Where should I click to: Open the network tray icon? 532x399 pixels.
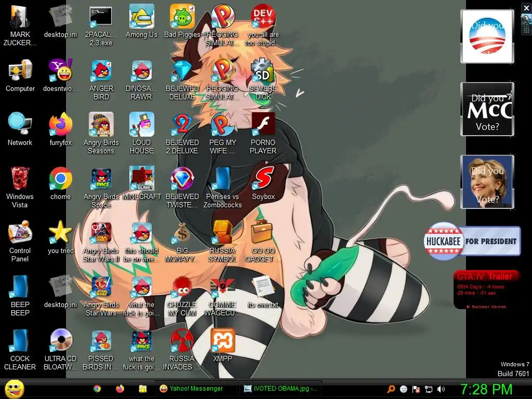point(429,389)
